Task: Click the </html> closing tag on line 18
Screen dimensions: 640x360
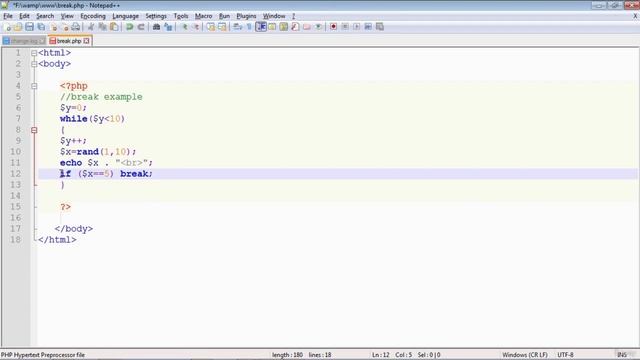Action: point(57,240)
